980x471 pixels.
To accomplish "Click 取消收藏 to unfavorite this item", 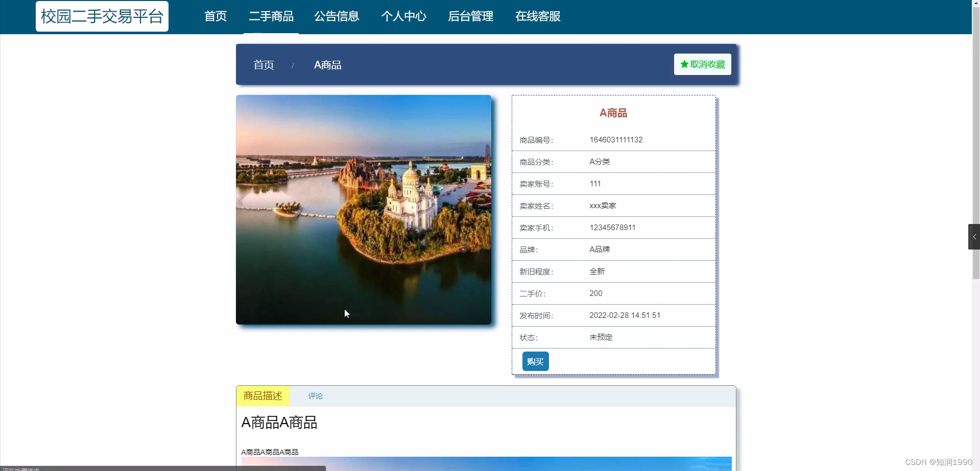I will pos(702,64).
